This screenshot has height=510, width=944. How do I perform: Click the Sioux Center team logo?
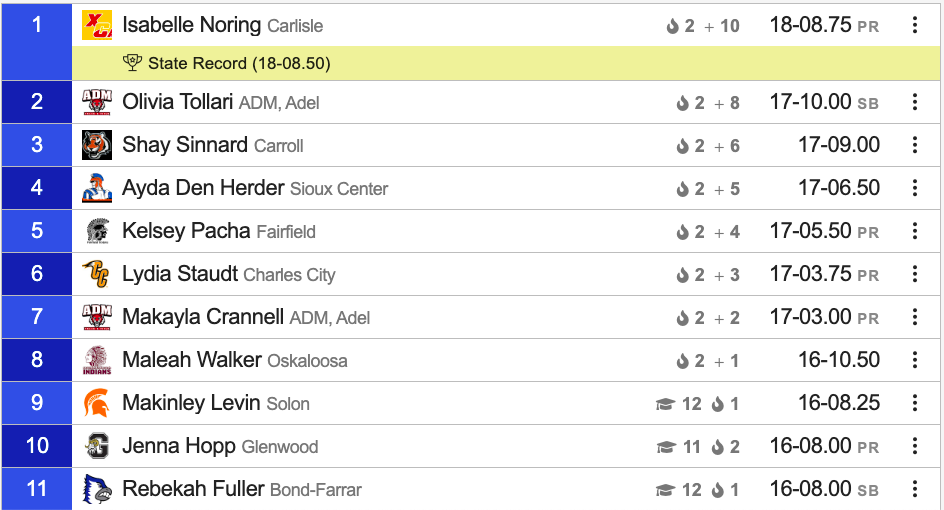pyautogui.click(x=97, y=188)
